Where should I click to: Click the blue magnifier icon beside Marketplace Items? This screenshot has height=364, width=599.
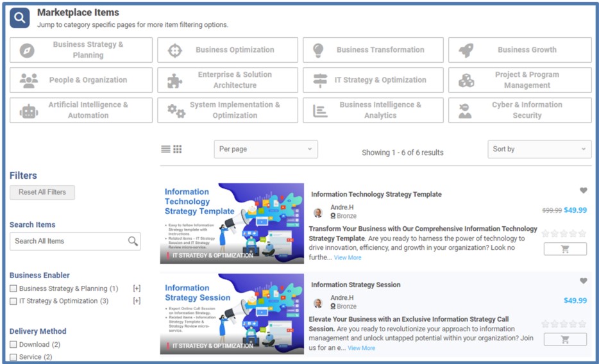pyautogui.click(x=19, y=18)
